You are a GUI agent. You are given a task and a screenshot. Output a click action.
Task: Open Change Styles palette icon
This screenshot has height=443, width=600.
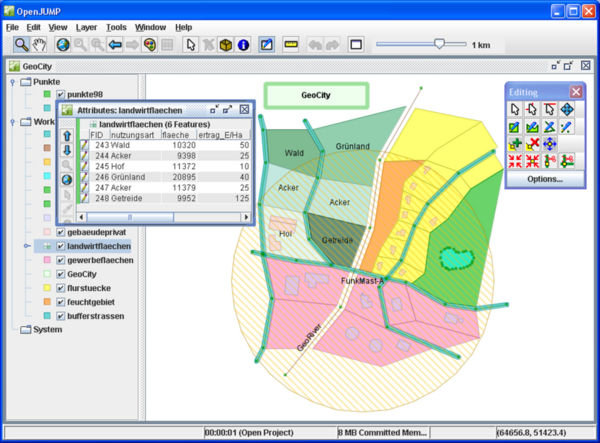(x=149, y=45)
